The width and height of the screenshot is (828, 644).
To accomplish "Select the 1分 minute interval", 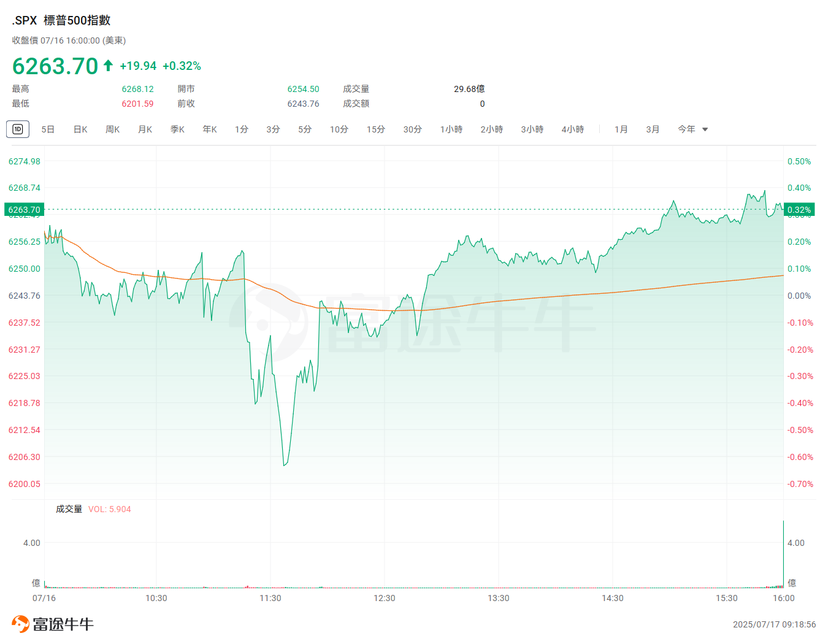I will (x=242, y=129).
